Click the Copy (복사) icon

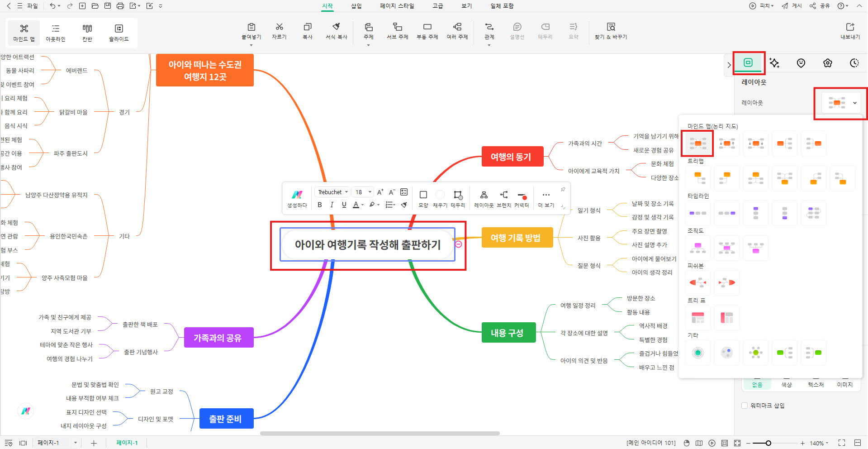[x=308, y=27]
